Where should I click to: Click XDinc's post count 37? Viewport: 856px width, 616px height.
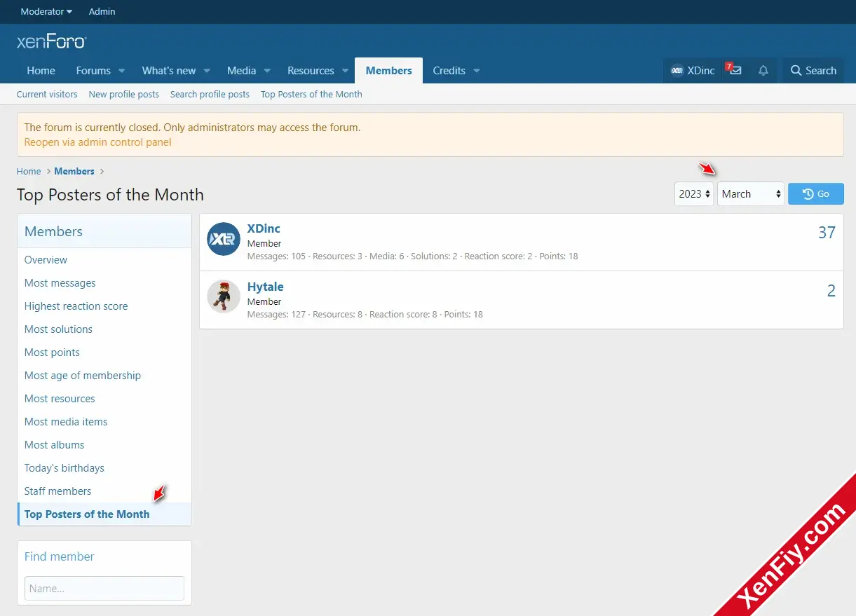827,233
